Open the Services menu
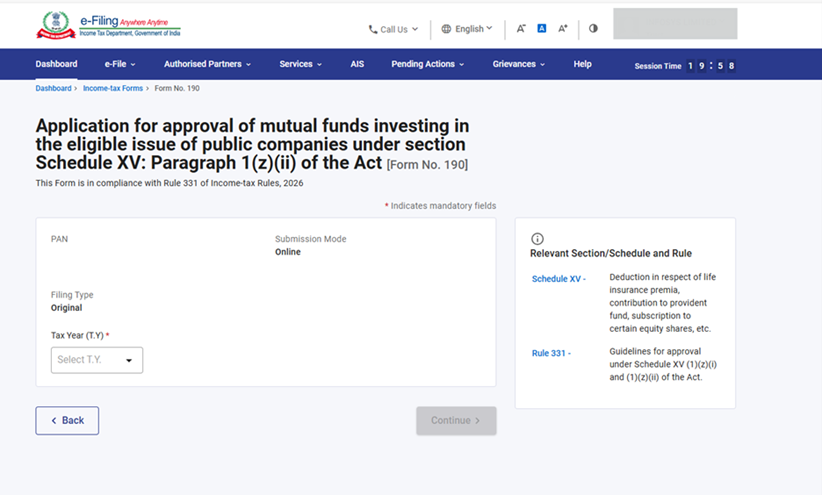The image size is (822, 495). (300, 64)
